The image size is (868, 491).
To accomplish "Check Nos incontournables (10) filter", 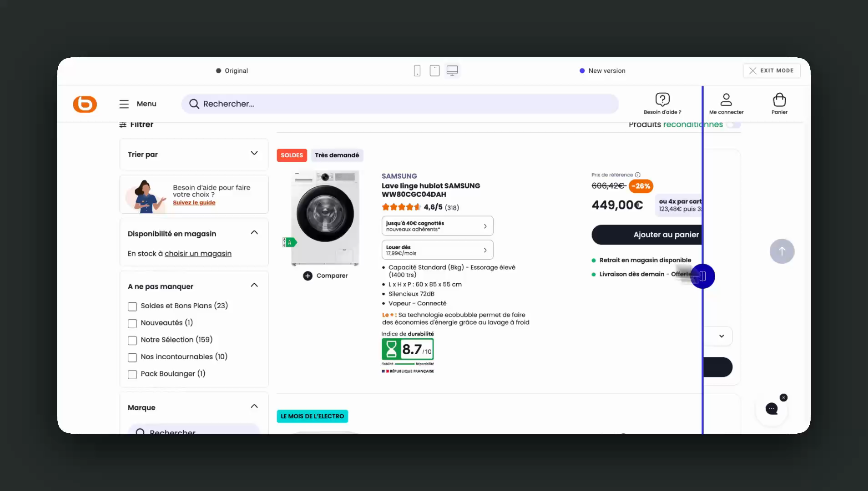I will click(x=132, y=357).
